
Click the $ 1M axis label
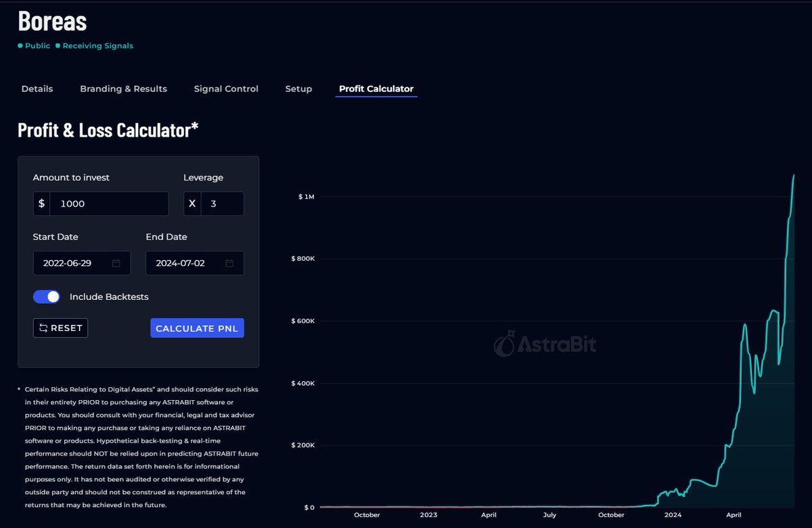(x=307, y=197)
